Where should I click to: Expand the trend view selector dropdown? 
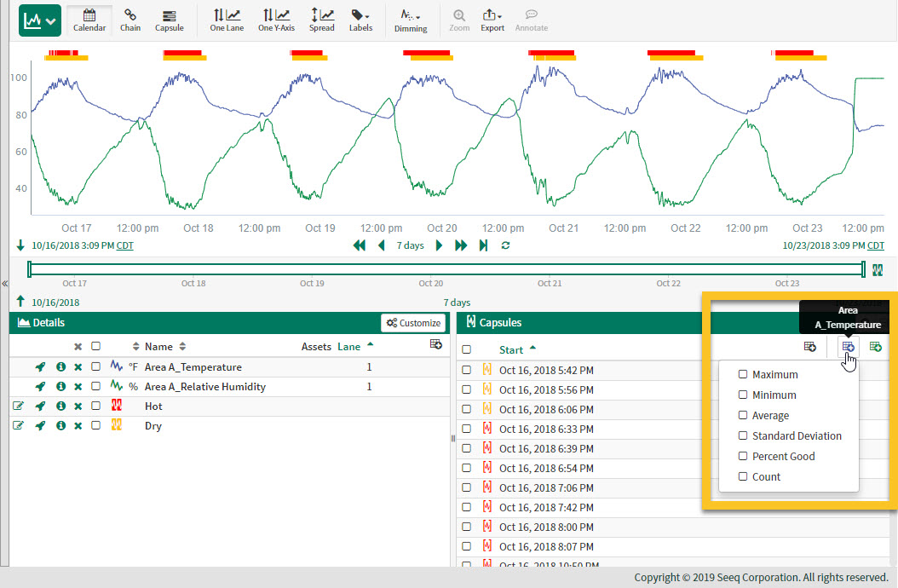39,20
